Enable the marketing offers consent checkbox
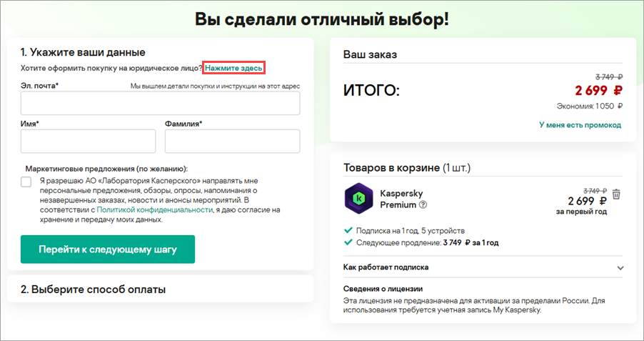The image size is (644, 341). coord(26,182)
